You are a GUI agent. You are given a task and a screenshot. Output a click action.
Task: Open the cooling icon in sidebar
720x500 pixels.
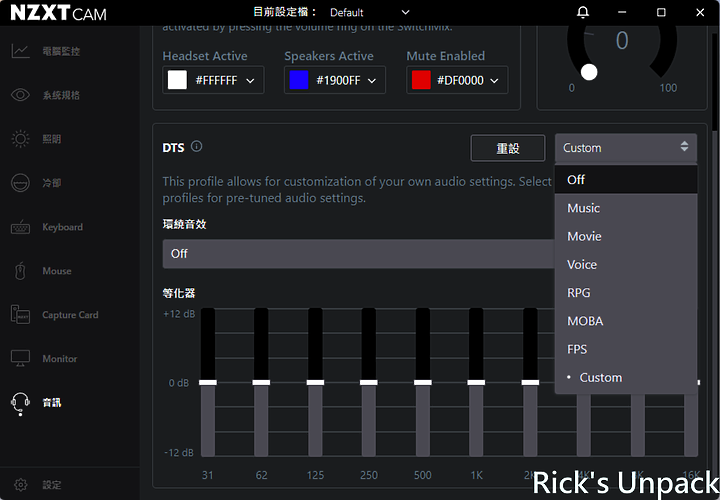tap(20, 183)
